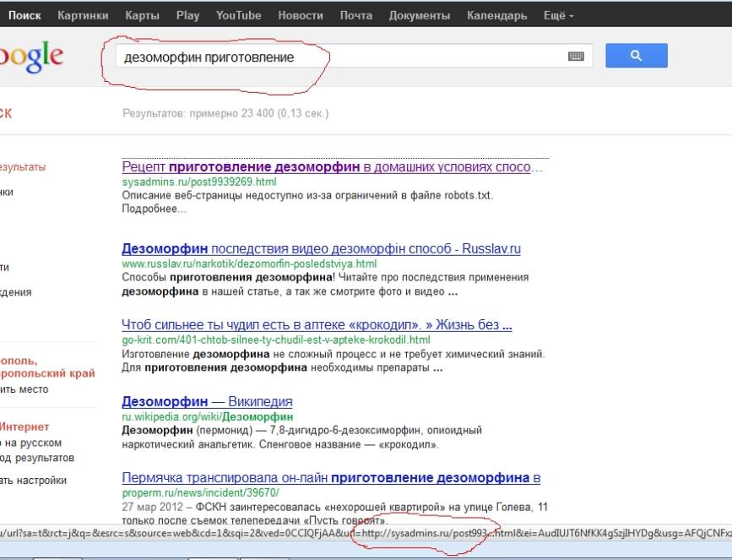732x560 pixels.
Task: Open Календарь in the top bar
Action: tap(496, 15)
